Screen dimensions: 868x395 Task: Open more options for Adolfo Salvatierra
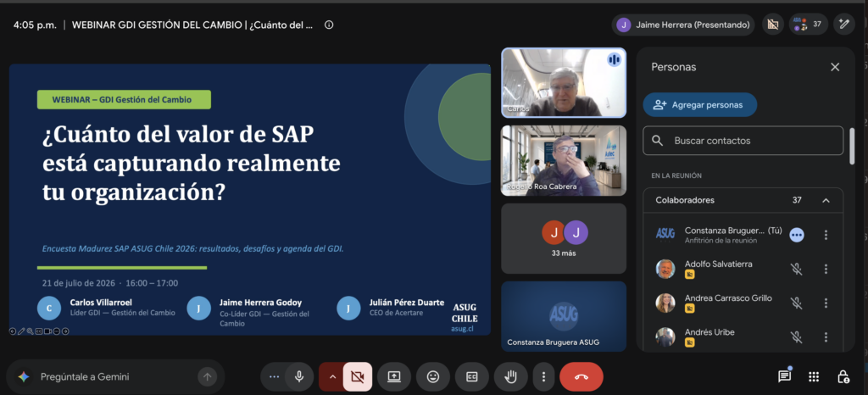pyautogui.click(x=826, y=269)
